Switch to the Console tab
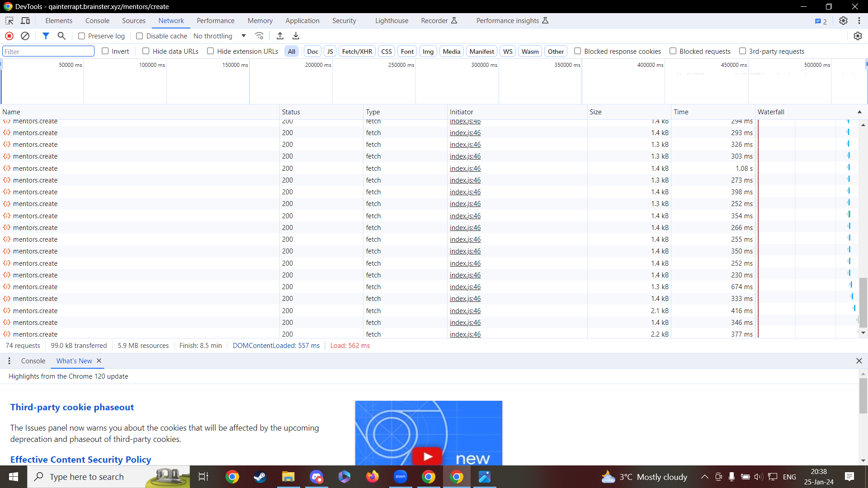Image resolution: width=868 pixels, height=488 pixels. (97, 21)
